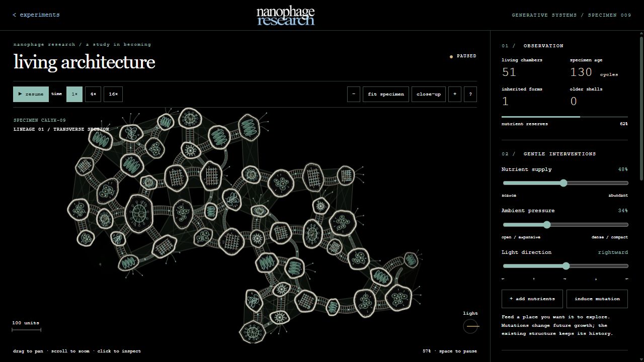Click the light direction compass indicator
644x362 pixels.
(470, 326)
